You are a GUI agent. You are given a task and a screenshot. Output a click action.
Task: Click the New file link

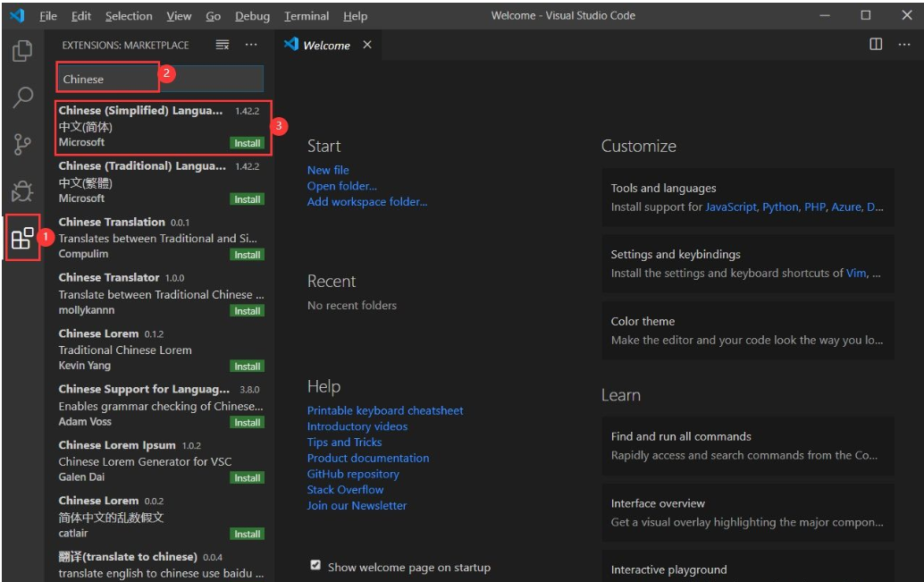coord(328,170)
